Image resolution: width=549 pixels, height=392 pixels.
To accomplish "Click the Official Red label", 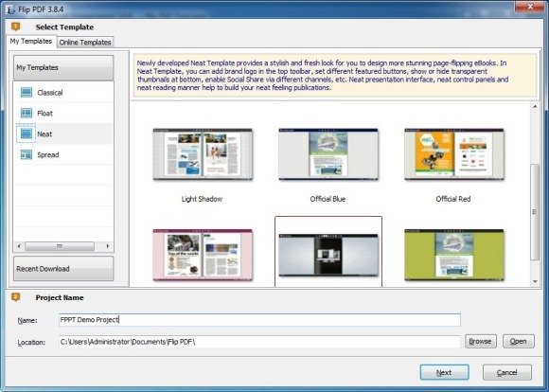I will [453, 199].
